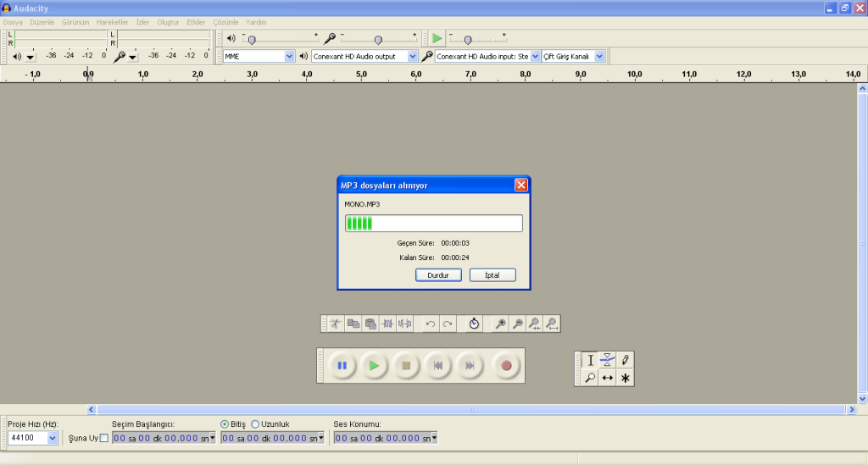The width and height of the screenshot is (868, 465).
Task: Click the input meter microphone icon
Action: click(x=119, y=56)
